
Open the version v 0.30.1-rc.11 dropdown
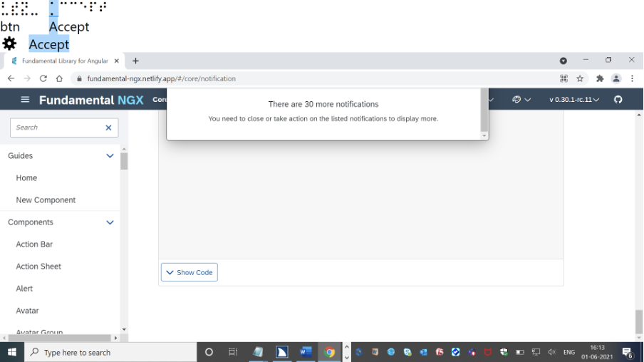pos(574,100)
